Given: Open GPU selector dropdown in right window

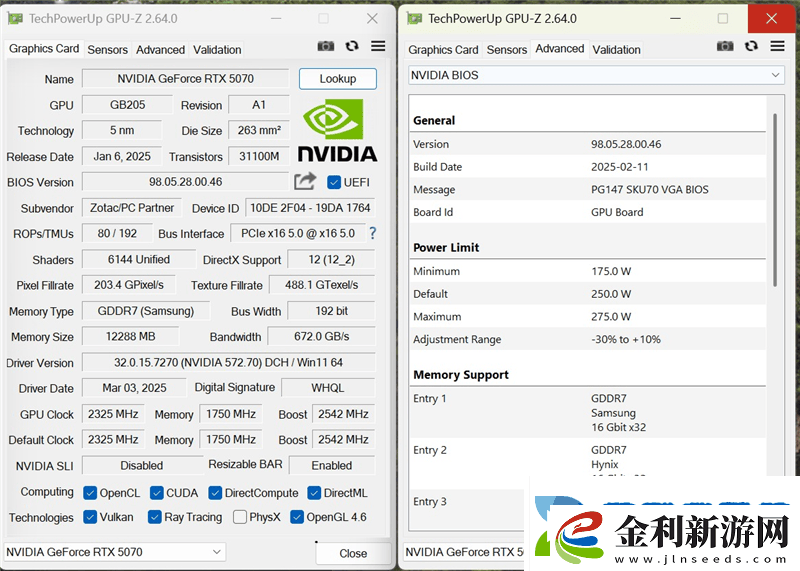Looking at the screenshot, I should [x=464, y=552].
